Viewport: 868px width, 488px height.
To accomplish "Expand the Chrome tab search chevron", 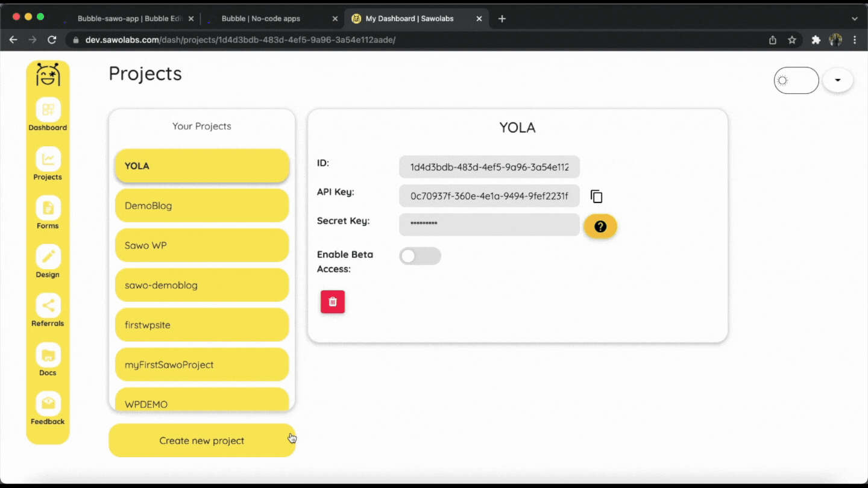I will [855, 19].
